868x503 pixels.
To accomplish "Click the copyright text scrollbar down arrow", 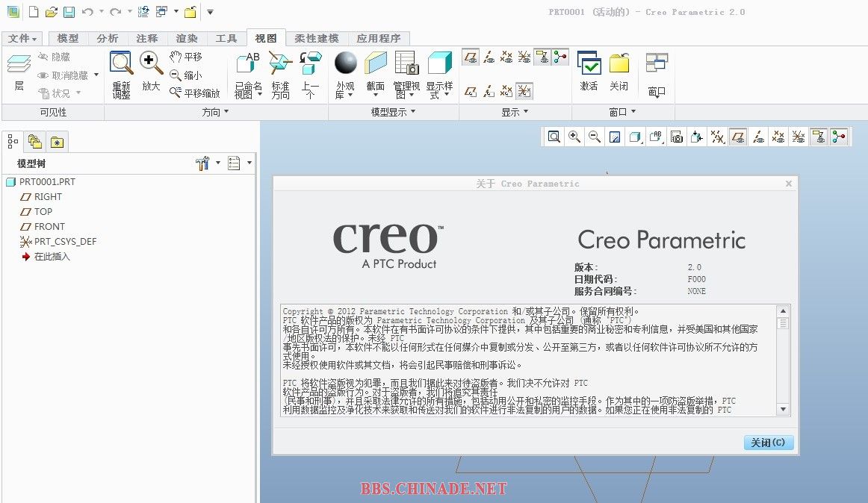I will click(x=783, y=409).
